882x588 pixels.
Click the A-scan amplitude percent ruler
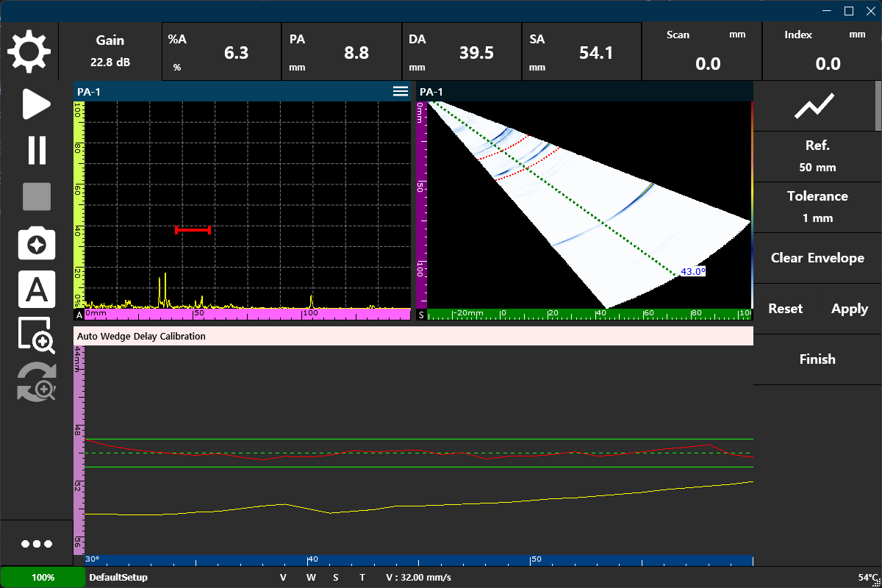point(79,204)
